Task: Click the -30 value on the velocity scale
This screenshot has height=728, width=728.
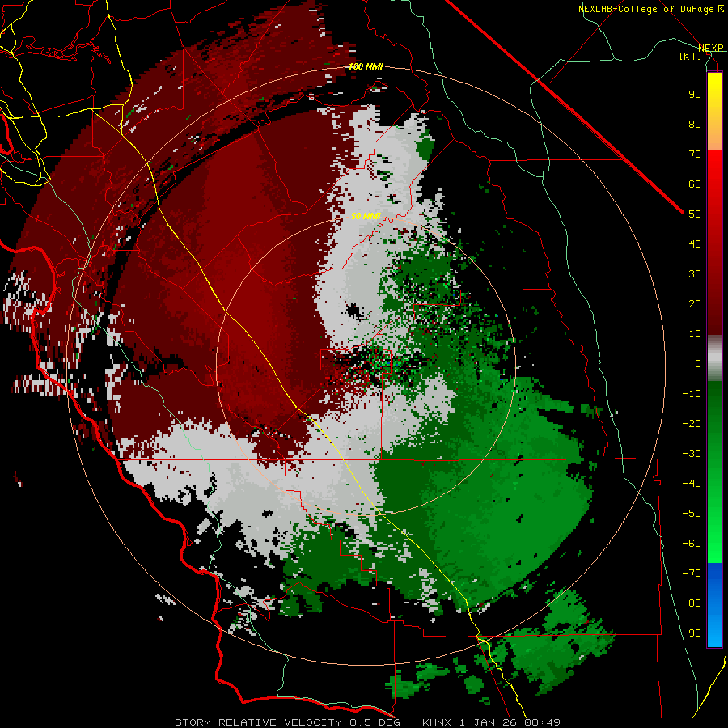Action: pyautogui.click(x=692, y=454)
